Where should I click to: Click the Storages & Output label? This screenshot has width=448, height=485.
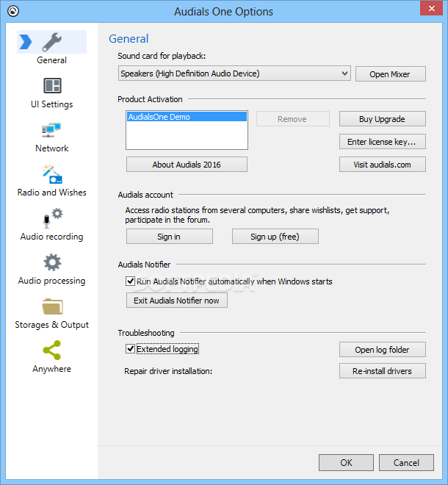[52, 325]
